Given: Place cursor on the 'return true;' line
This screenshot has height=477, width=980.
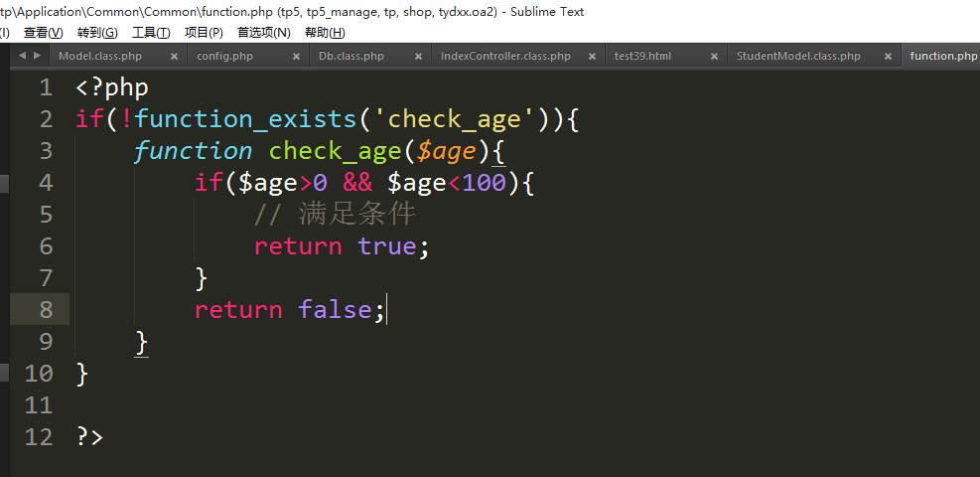Looking at the screenshot, I should click(x=342, y=246).
